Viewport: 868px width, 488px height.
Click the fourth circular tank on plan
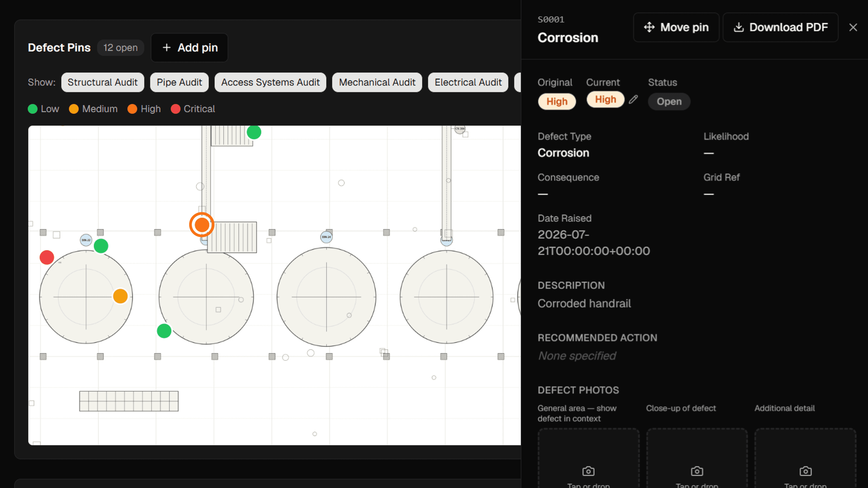[446, 297]
